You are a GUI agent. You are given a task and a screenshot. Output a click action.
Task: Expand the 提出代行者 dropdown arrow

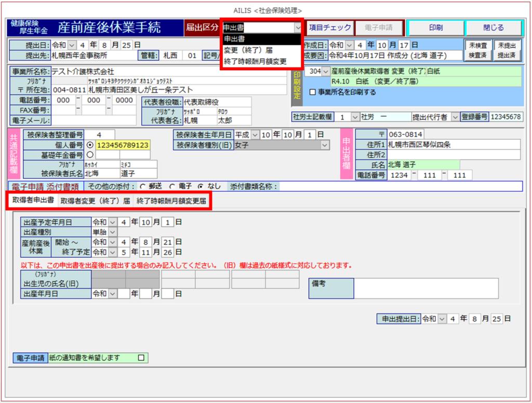click(x=455, y=117)
